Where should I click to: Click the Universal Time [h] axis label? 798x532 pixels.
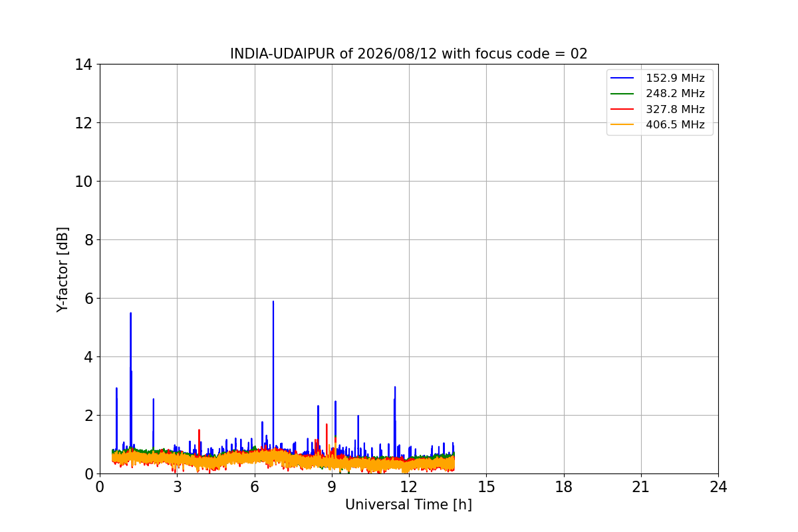(x=408, y=505)
